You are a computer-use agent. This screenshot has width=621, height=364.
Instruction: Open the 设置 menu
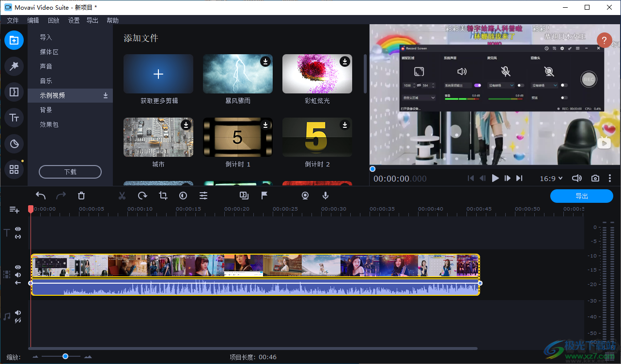pyautogui.click(x=74, y=20)
